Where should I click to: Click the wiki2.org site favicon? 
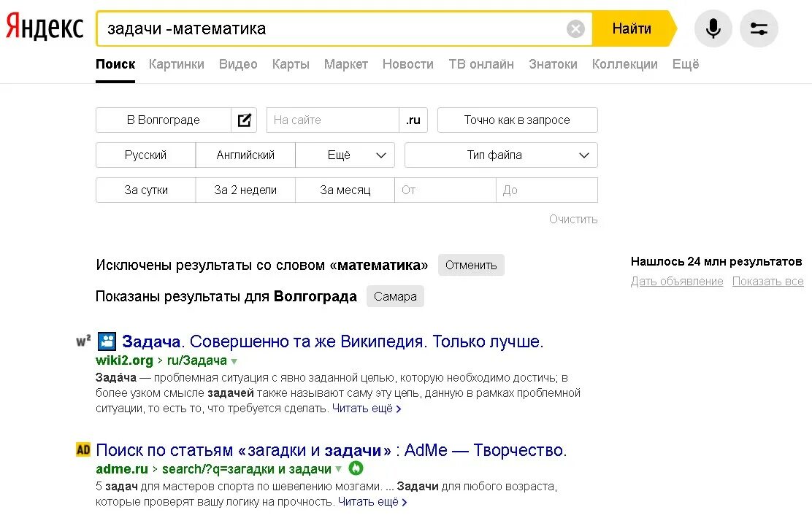[x=107, y=341]
